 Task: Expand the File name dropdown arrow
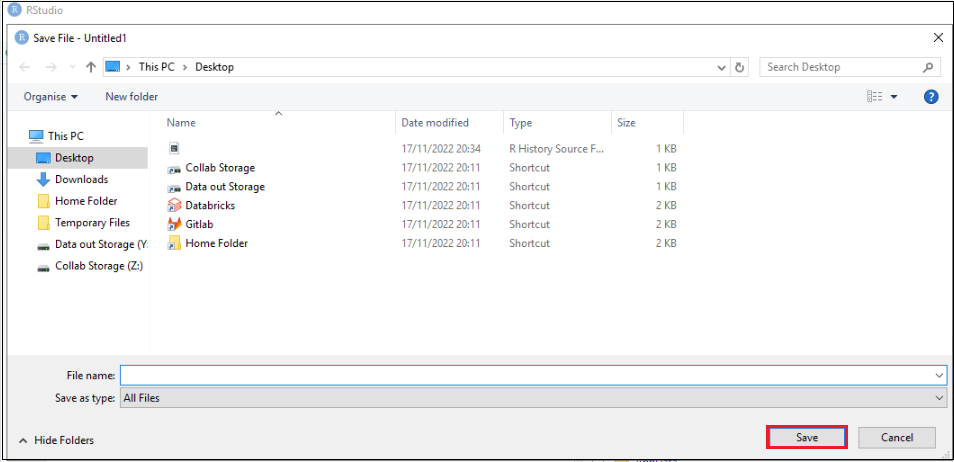(940, 376)
